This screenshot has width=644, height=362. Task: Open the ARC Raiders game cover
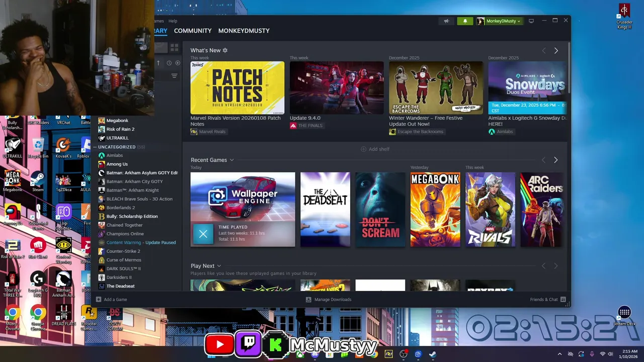[x=542, y=210]
